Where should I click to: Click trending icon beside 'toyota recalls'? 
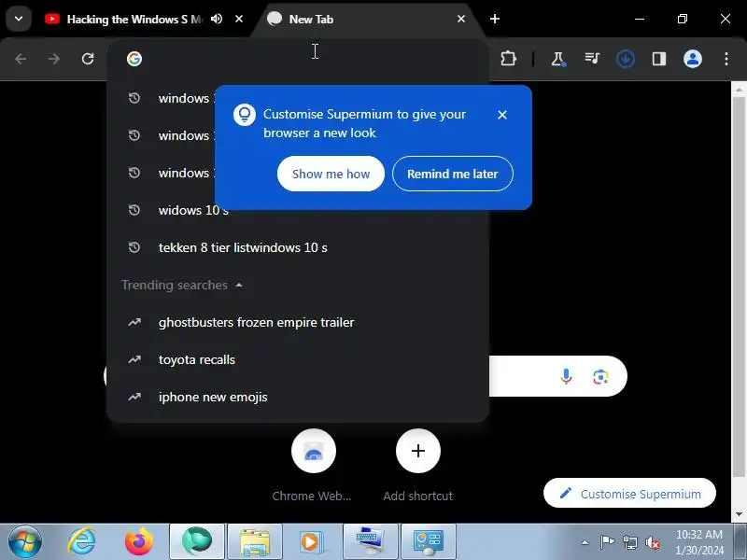click(134, 359)
